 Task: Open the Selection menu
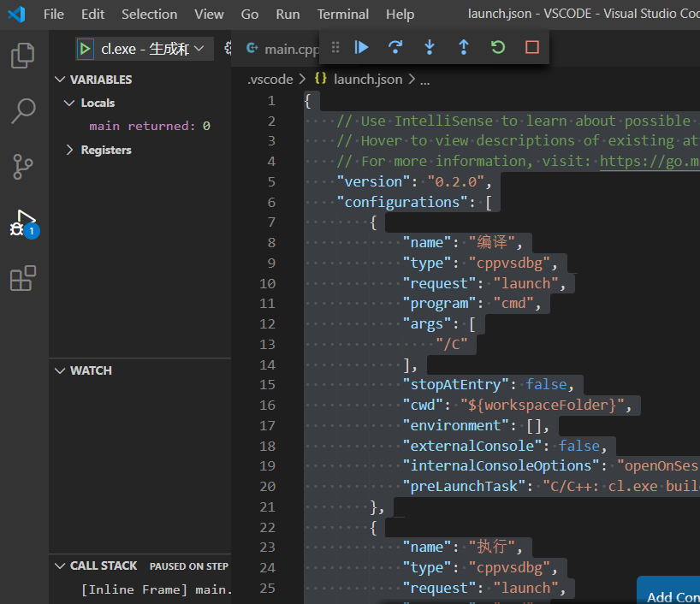coord(150,15)
